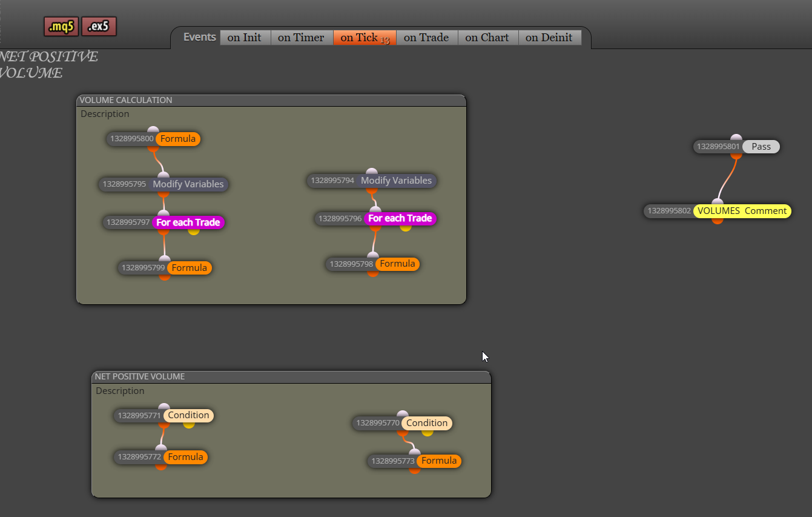This screenshot has height=517, width=812.
Task: Select Formula block 1328995800
Action: [x=153, y=139]
